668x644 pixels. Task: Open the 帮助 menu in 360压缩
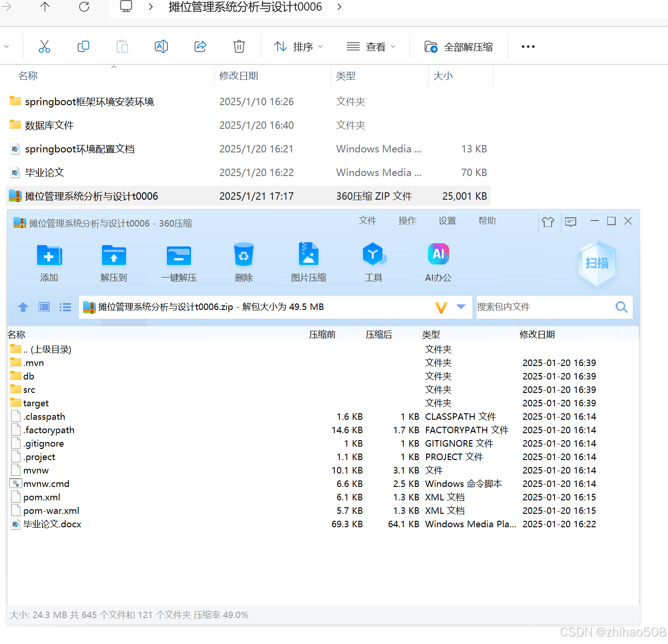tap(487, 221)
